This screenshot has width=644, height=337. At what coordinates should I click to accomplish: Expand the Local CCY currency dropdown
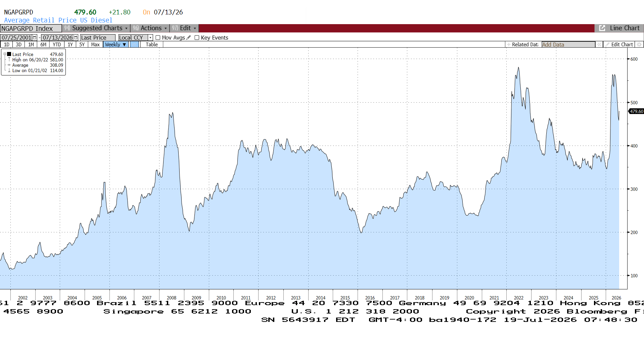click(x=150, y=38)
